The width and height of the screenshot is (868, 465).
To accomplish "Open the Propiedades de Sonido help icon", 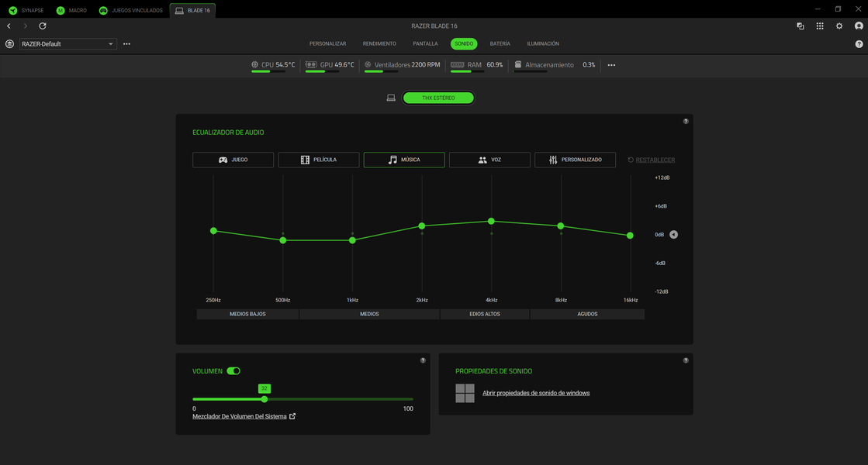I will click(x=686, y=360).
